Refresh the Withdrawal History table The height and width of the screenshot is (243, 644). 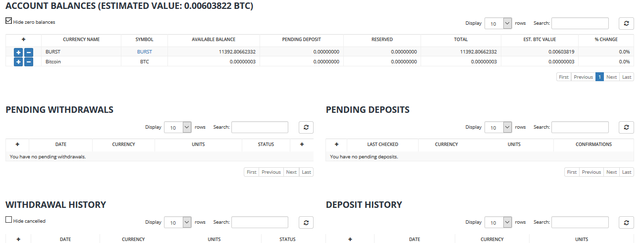coord(306,222)
